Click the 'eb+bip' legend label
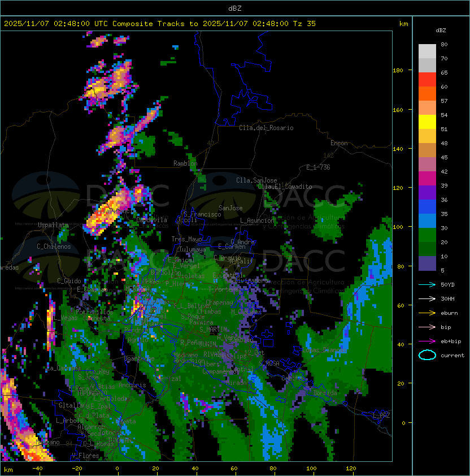The width and height of the screenshot is (470, 476). click(x=451, y=341)
